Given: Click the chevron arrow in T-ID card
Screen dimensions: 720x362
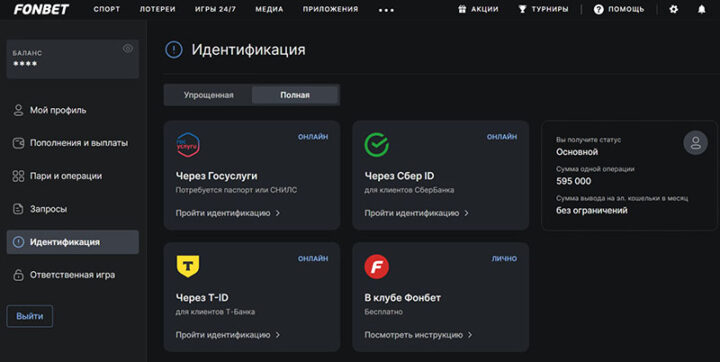Looking at the screenshot, I should (x=278, y=335).
